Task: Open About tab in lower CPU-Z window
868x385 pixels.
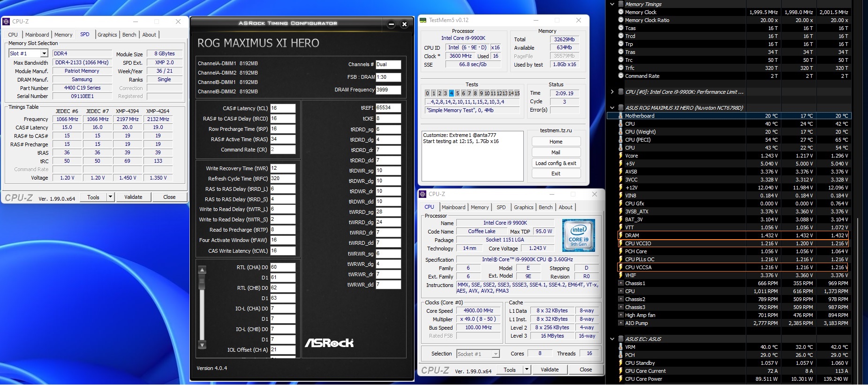Action: [566, 207]
